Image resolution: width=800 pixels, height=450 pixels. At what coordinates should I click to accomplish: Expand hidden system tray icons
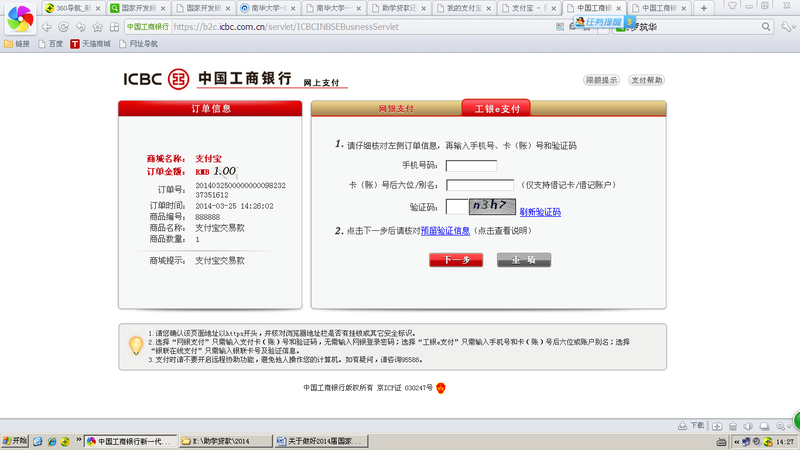736,442
